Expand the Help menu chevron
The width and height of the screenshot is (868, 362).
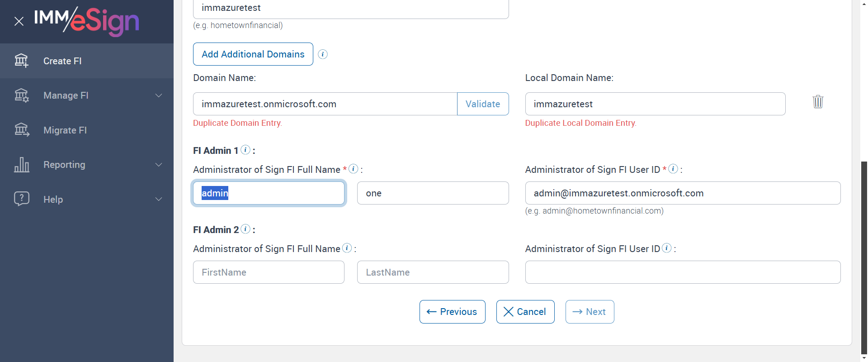pos(159,199)
